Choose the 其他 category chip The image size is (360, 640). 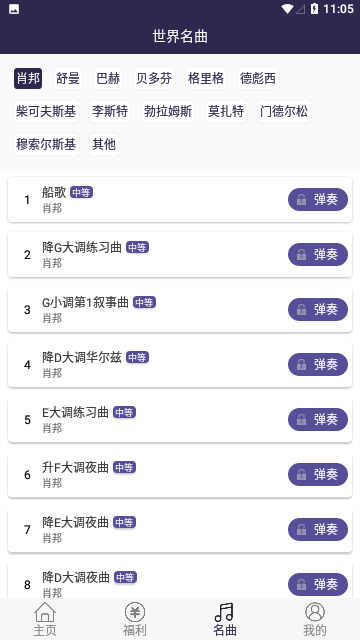click(104, 144)
